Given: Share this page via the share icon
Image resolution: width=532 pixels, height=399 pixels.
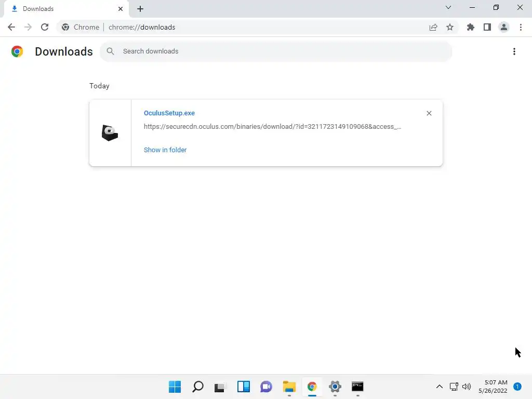Looking at the screenshot, I should [x=433, y=27].
